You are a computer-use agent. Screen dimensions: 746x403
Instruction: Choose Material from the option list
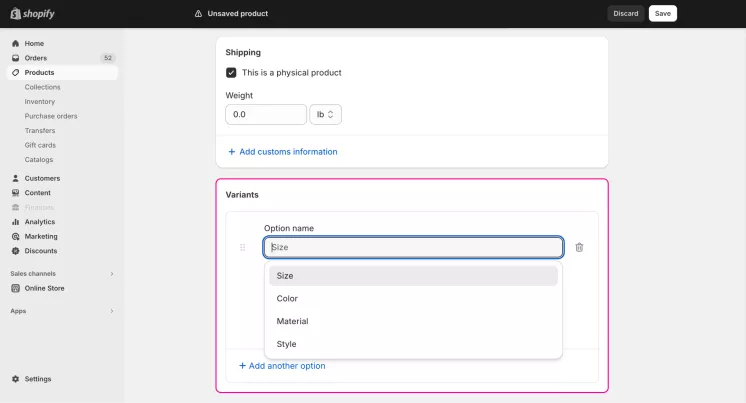[x=292, y=322]
